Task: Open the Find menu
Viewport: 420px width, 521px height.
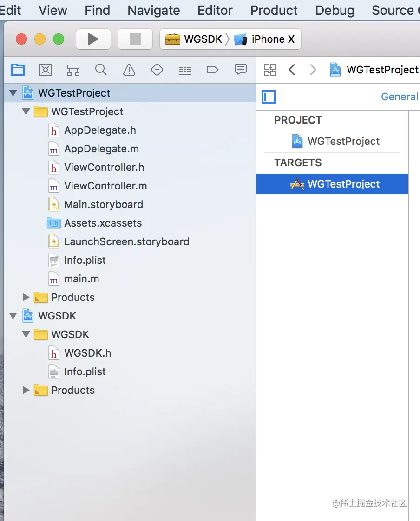Action: click(97, 10)
